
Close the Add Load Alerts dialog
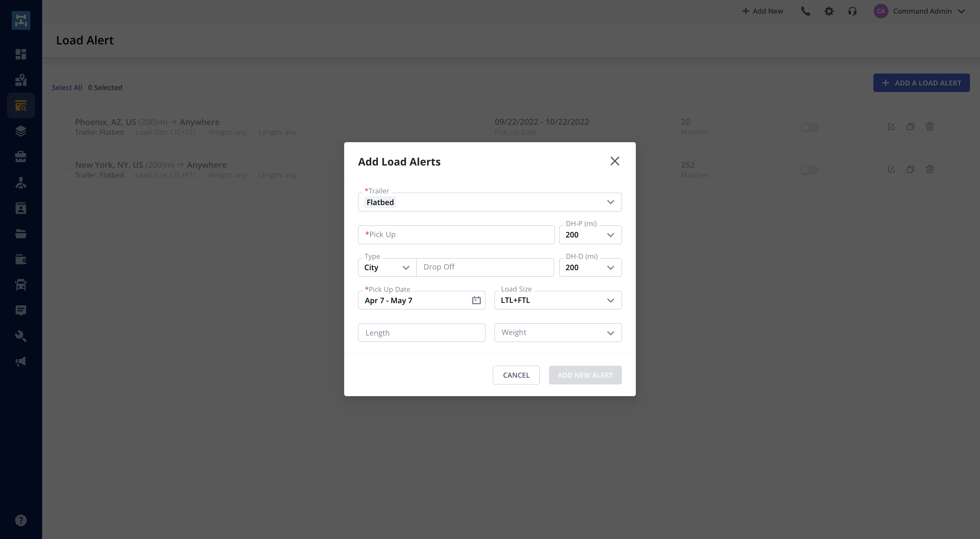click(614, 161)
